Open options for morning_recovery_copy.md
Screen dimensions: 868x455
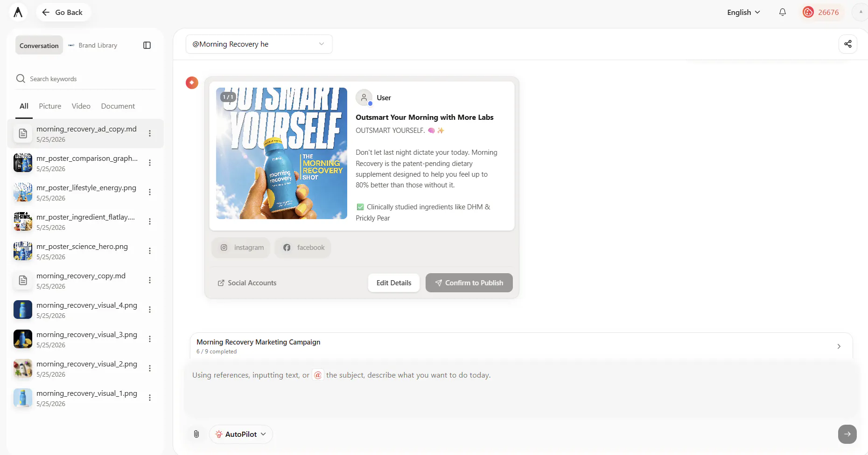(150, 280)
